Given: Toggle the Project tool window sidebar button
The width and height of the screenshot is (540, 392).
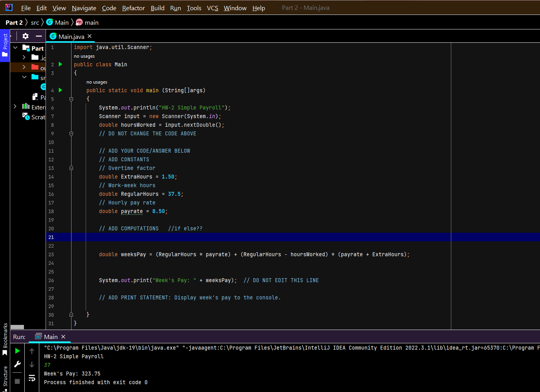Looking at the screenshot, I should (x=5, y=45).
